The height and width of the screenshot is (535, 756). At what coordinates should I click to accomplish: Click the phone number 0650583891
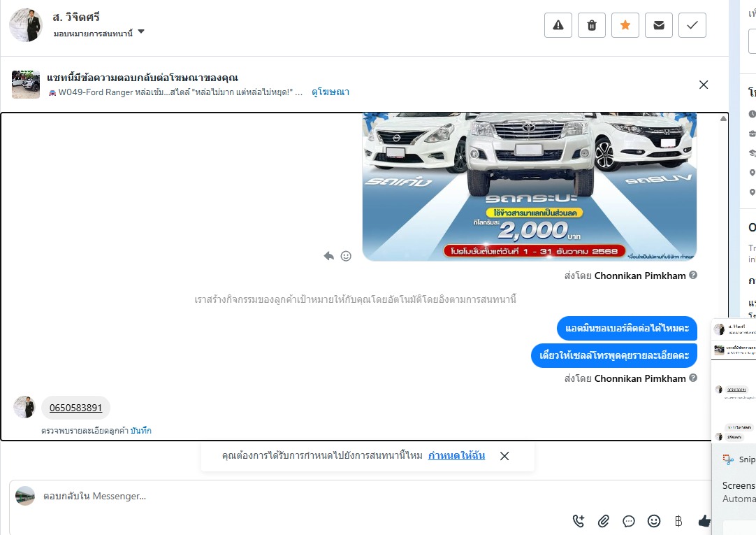[75, 408]
